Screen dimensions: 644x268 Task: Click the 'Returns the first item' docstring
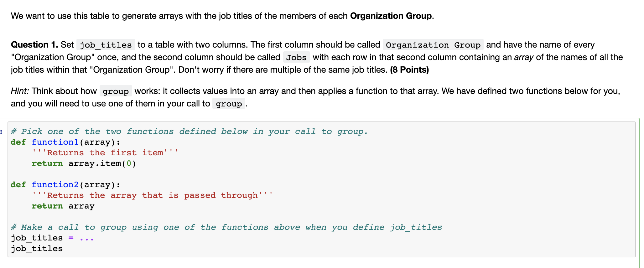pos(105,153)
